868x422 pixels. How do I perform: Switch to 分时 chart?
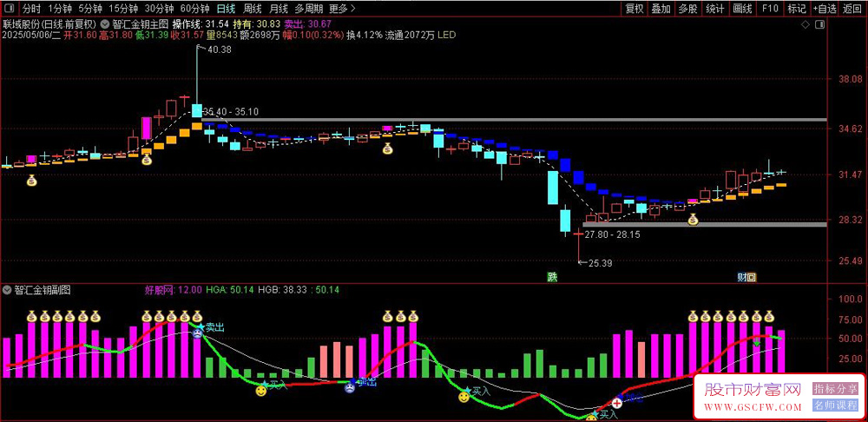point(31,9)
